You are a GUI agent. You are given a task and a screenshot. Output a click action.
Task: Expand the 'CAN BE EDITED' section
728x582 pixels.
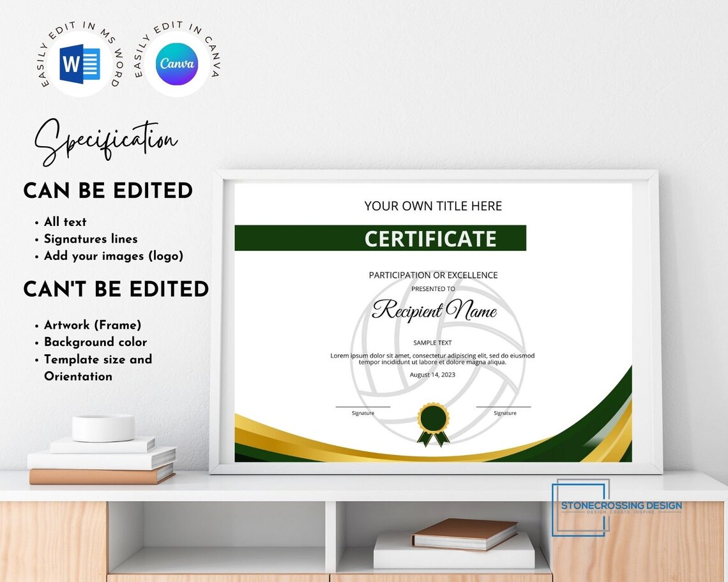107,190
